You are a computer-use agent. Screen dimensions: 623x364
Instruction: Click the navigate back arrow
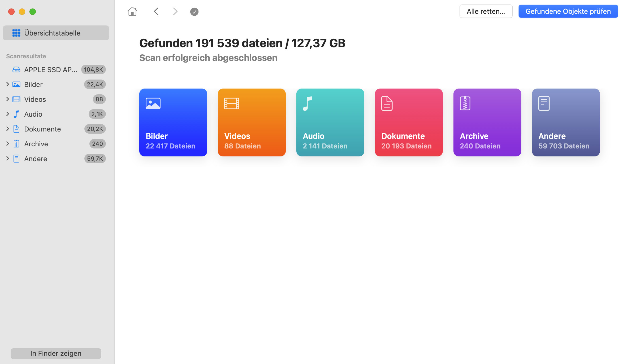pos(157,12)
